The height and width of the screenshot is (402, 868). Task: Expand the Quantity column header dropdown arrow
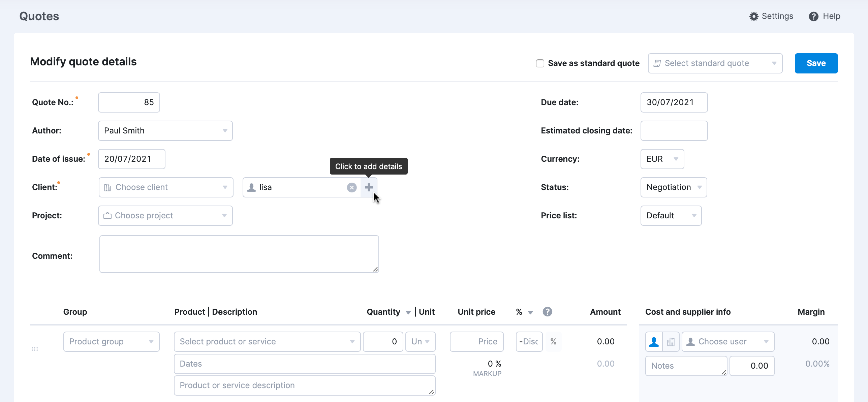(408, 312)
